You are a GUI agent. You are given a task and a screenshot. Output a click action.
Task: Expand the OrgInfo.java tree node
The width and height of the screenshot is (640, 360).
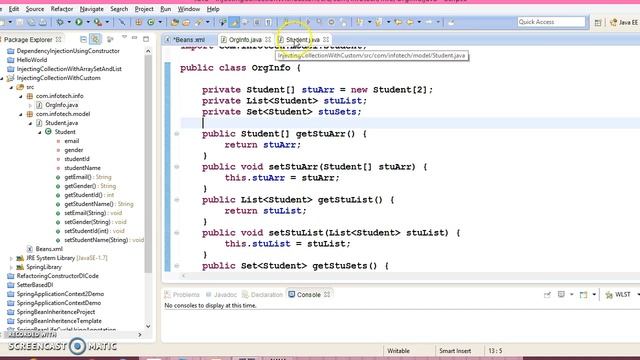30,105
